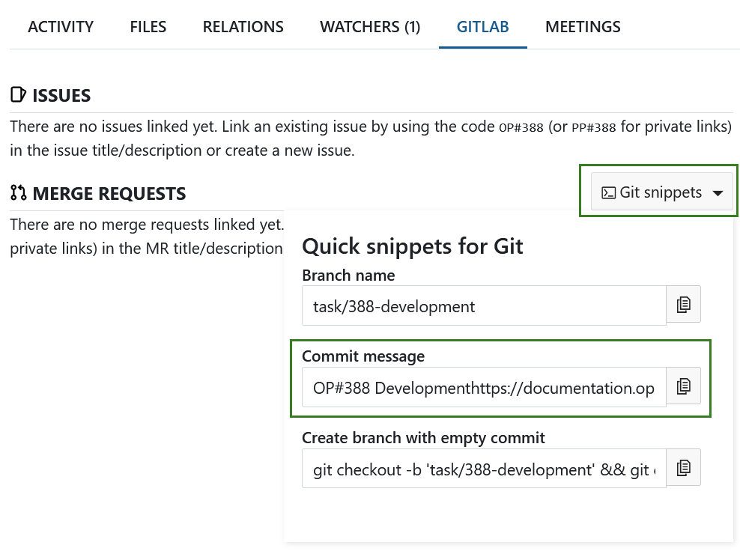
Task: Copy the branch name to clipboard
Action: pyautogui.click(x=683, y=304)
